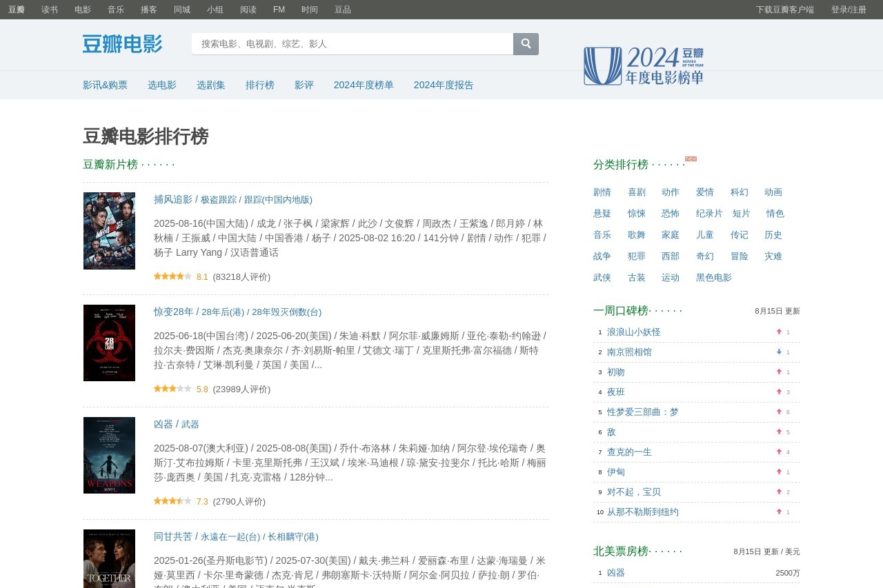Screen dimensions: 883x588
Task: Select the 纪录片 category
Action: pyautogui.click(x=709, y=214)
